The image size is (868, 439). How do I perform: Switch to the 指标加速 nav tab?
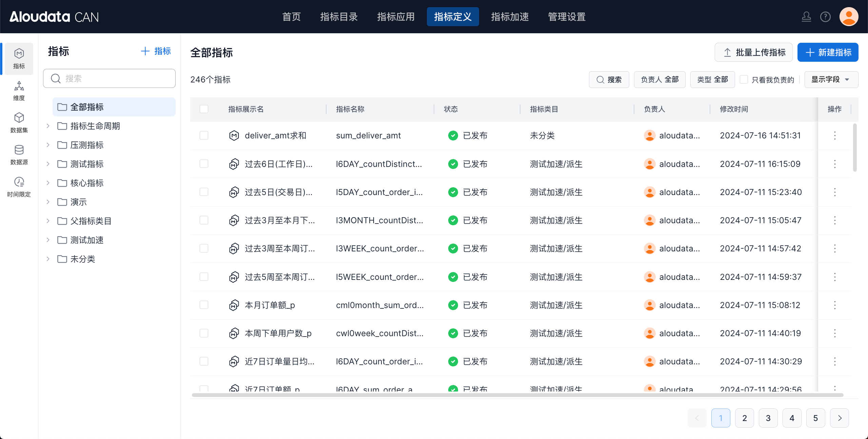coord(510,17)
